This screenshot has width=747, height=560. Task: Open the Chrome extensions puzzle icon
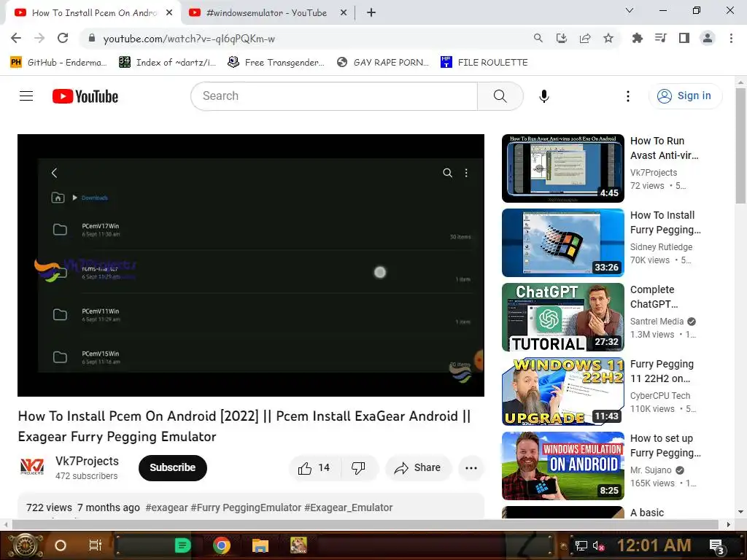pos(637,38)
